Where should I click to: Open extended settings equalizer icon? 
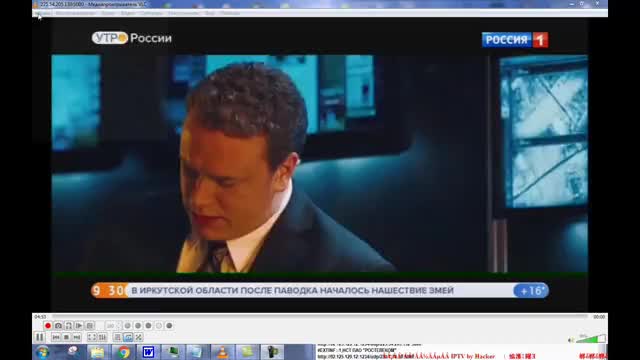[x=102, y=337]
